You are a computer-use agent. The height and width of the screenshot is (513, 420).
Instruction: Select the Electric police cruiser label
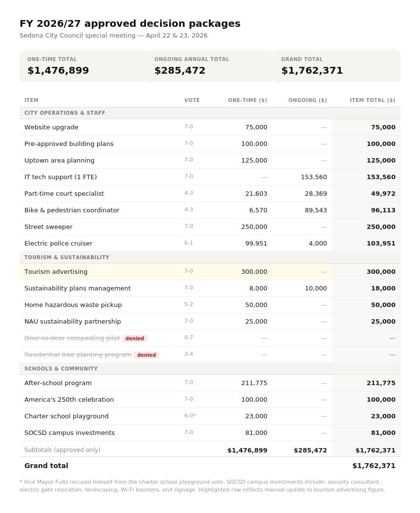click(58, 244)
